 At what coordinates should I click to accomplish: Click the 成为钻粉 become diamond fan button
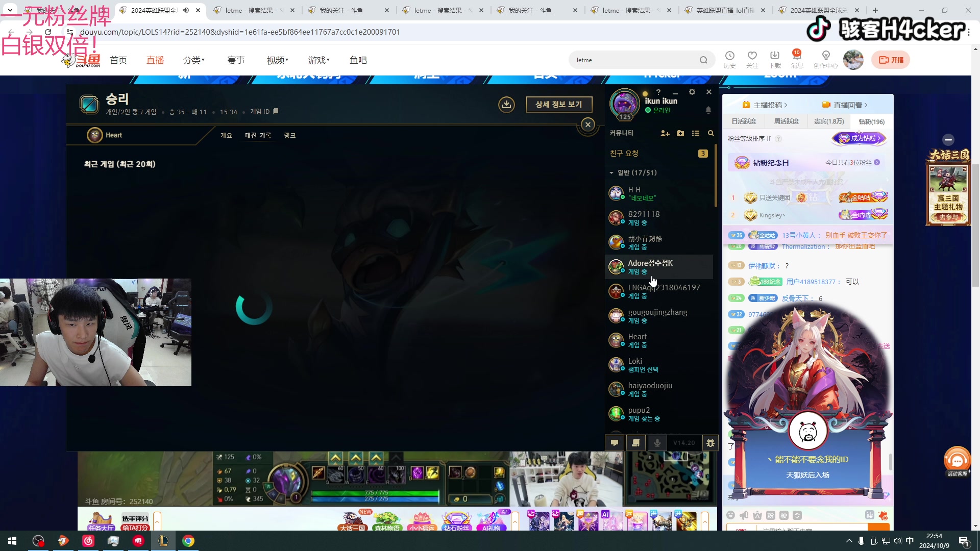pos(860,138)
